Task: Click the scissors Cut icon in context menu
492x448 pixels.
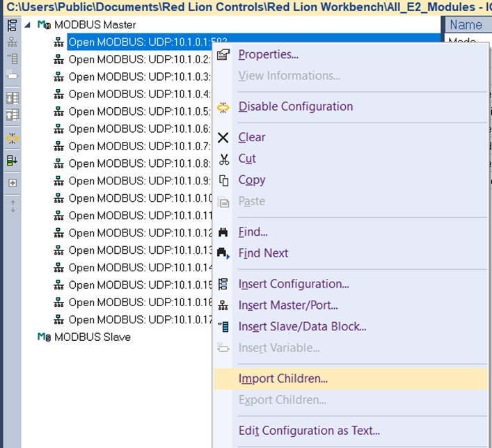Action: click(x=223, y=159)
